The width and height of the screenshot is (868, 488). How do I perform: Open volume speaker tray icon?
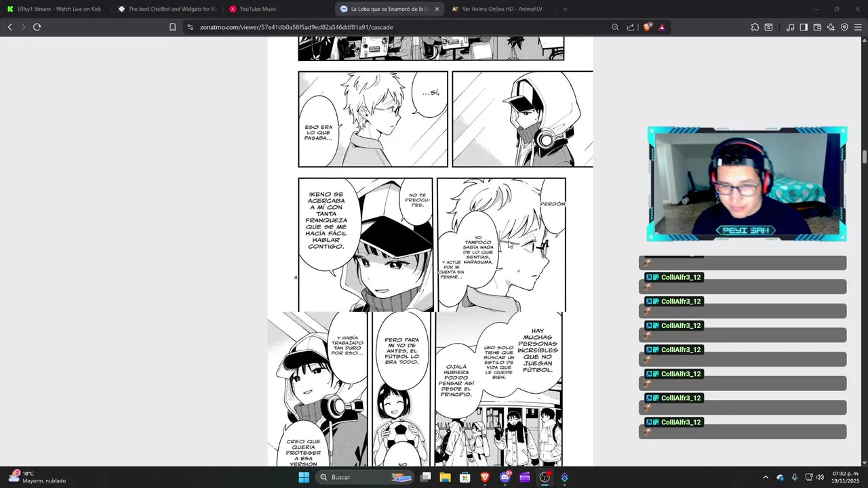pos(820,477)
